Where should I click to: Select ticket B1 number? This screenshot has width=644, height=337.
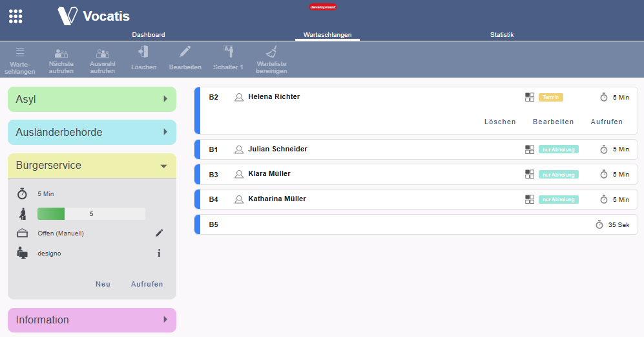point(213,149)
